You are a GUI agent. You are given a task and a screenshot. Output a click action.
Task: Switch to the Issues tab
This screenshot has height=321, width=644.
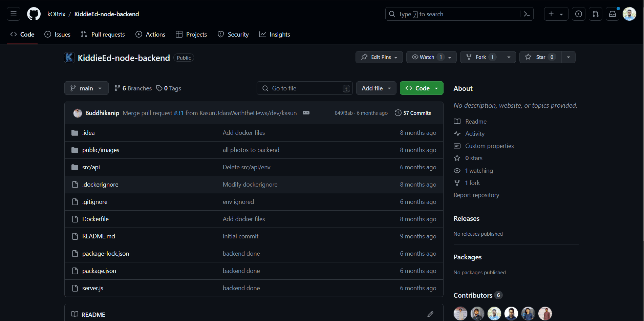tap(58, 34)
